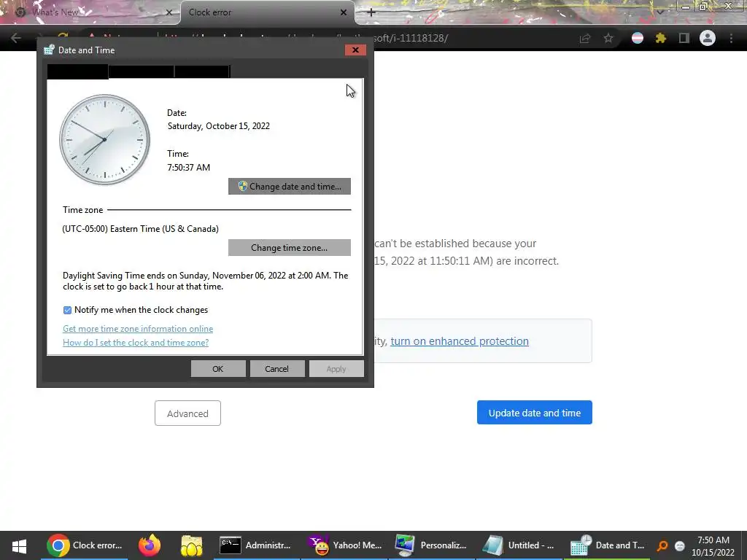Share this page icon in address bar

pyautogui.click(x=585, y=38)
